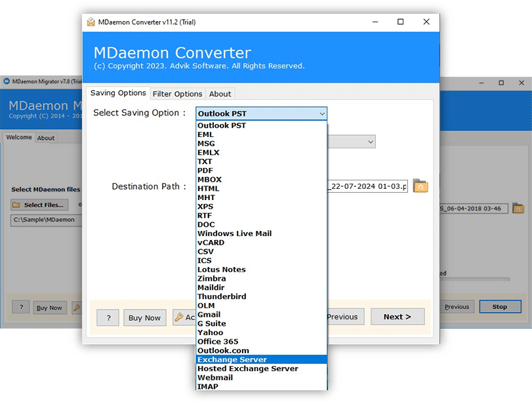The width and height of the screenshot is (532, 404).
Task: Choose Outlook PST from the list
Action: [x=261, y=125]
